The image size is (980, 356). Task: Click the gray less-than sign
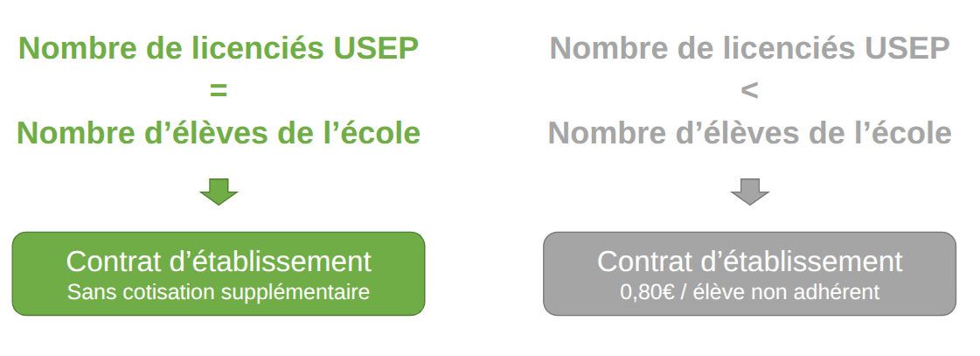(749, 90)
